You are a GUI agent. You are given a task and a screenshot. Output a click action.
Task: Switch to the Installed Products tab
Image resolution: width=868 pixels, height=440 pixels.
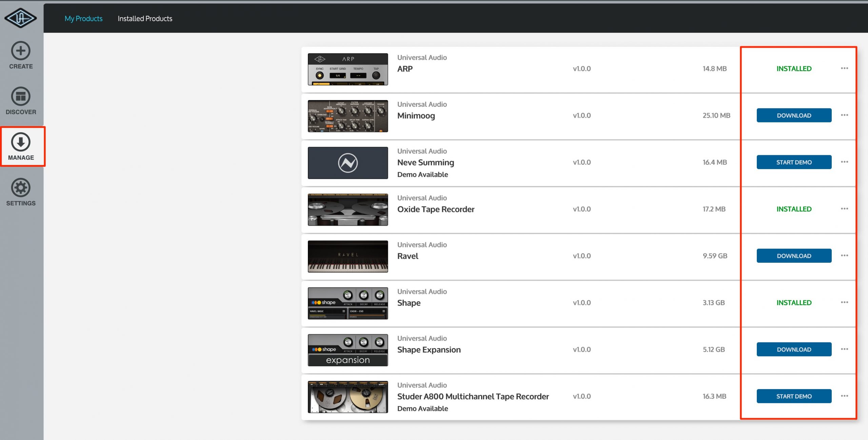point(145,19)
